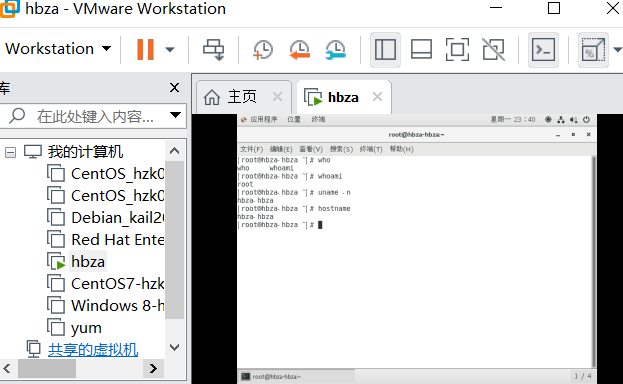Toggle the thumbnail bar view icon
623x384 pixels.
(421, 50)
